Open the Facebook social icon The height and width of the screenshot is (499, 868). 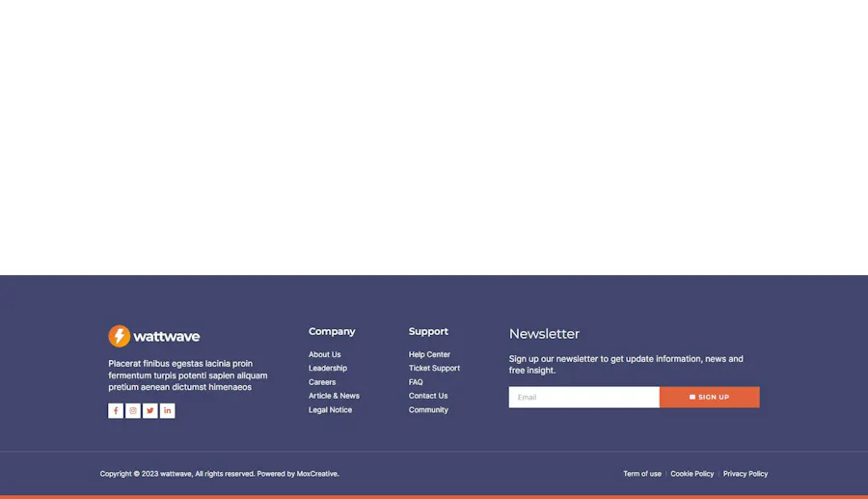point(116,410)
